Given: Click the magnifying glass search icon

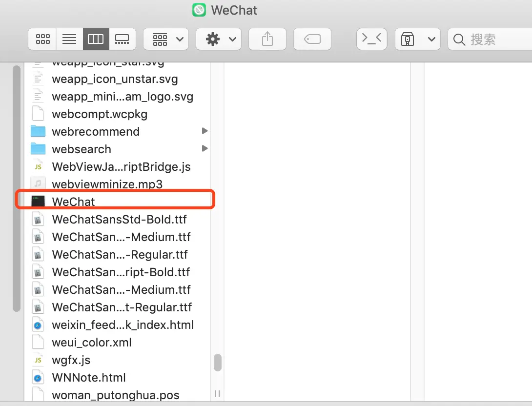Looking at the screenshot, I should click(459, 40).
